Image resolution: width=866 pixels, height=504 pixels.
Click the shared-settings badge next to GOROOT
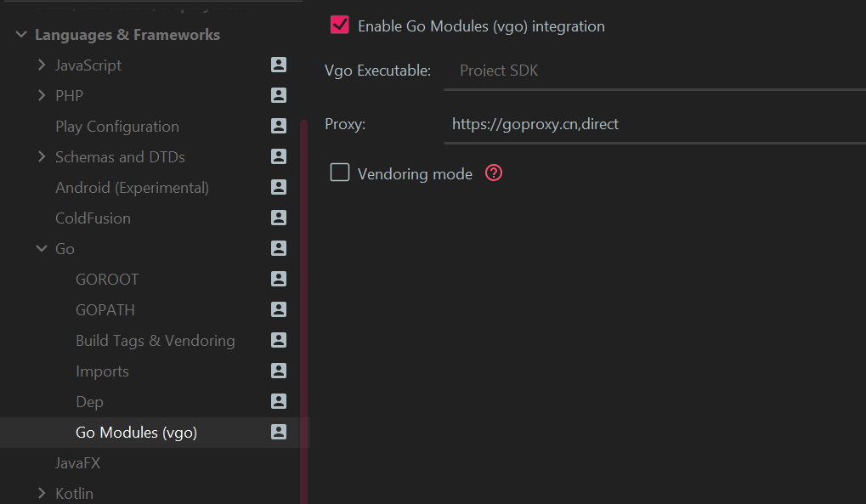point(278,279)
